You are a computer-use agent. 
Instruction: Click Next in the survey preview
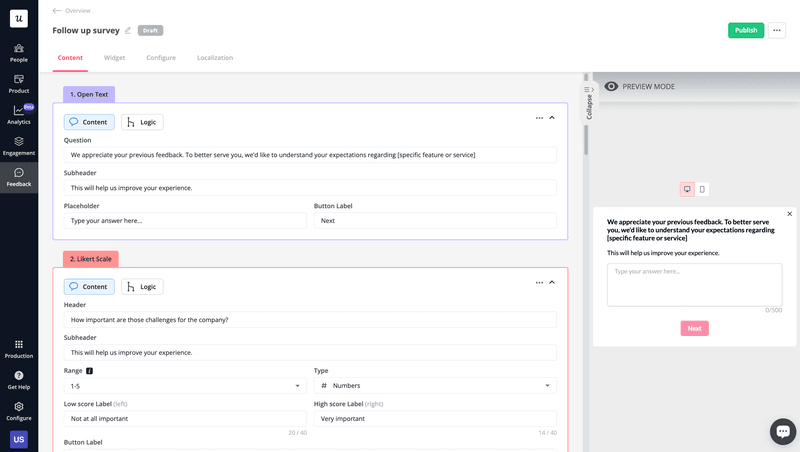tap(694, 329)
